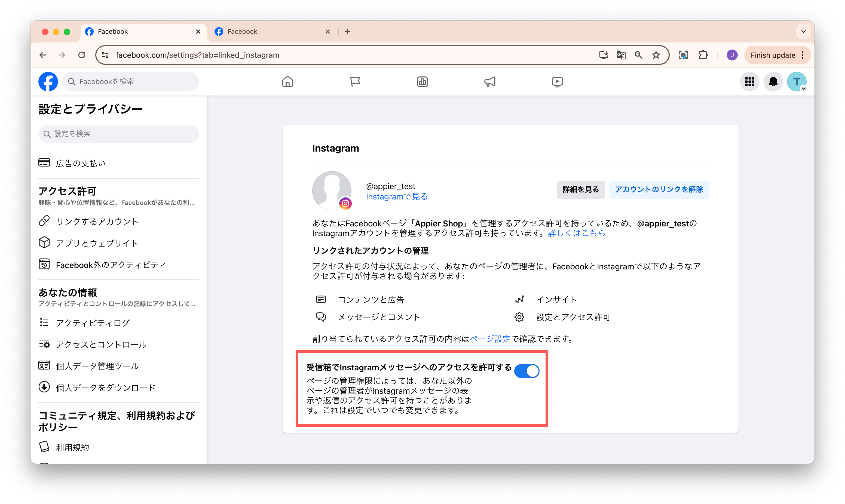The width and height of the screenshot is (845, 504).
Task: Open the Instagramで見る link
Action: click(396, 197)
